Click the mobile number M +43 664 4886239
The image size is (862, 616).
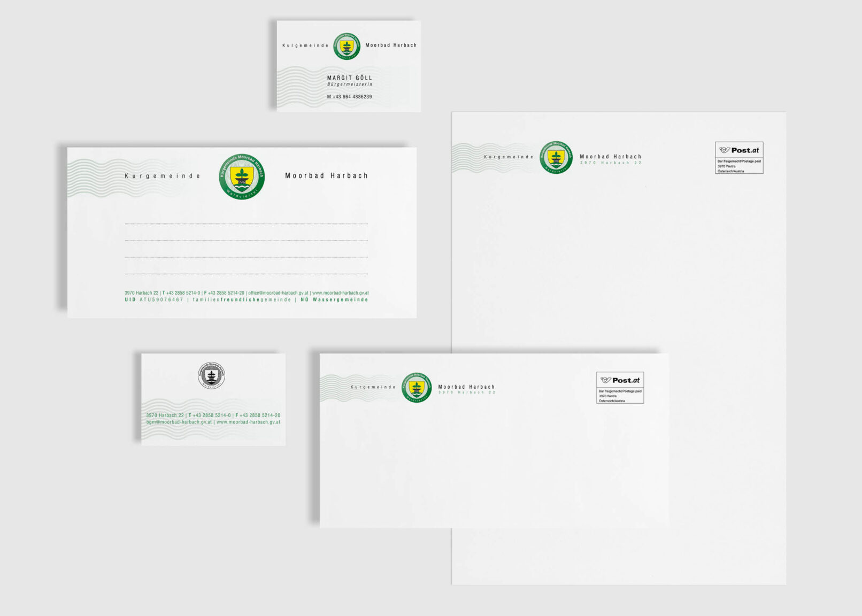349,97
